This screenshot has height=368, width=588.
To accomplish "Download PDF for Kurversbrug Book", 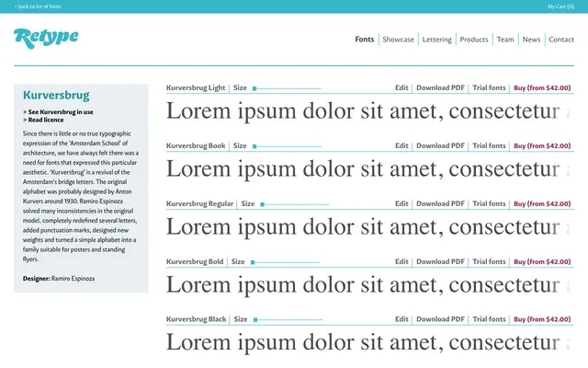I will point(441,145).
